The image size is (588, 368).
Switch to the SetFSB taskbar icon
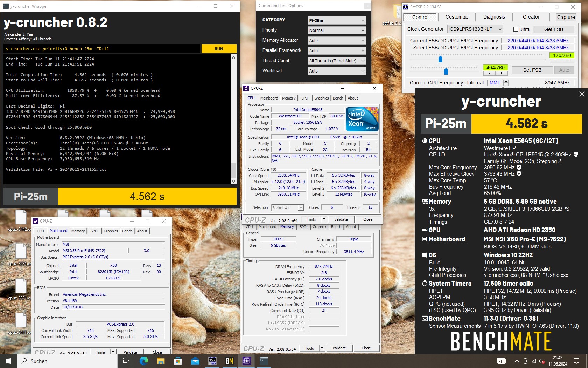pyautogui.click(x=212, y=361)
